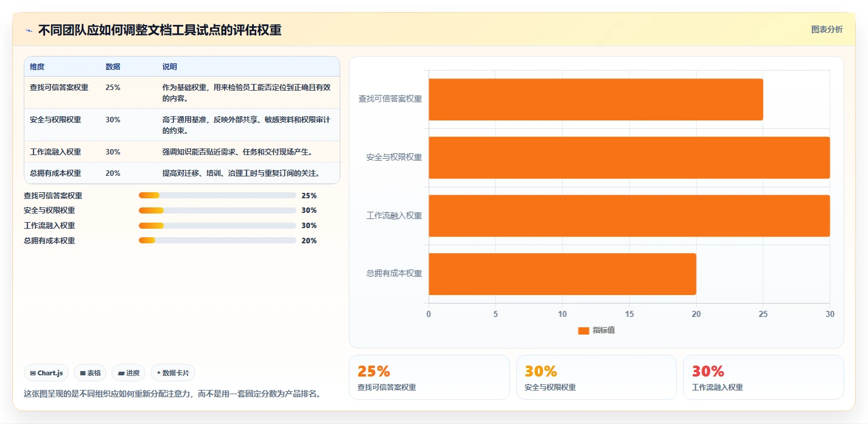Click the 总拥有成本权重 progress bar showing 20%
This screenshot has height=424, width=868.
click(x=217, y=241)
